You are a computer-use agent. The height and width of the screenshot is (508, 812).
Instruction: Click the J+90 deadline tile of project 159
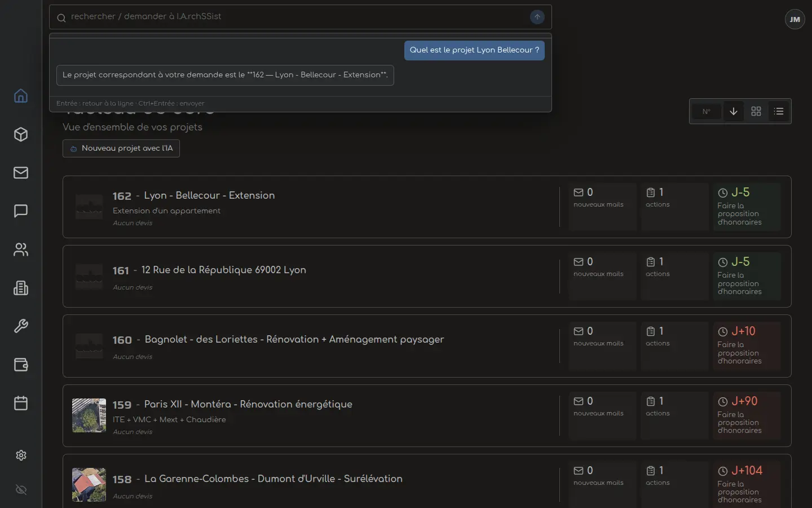coord(747,415)
